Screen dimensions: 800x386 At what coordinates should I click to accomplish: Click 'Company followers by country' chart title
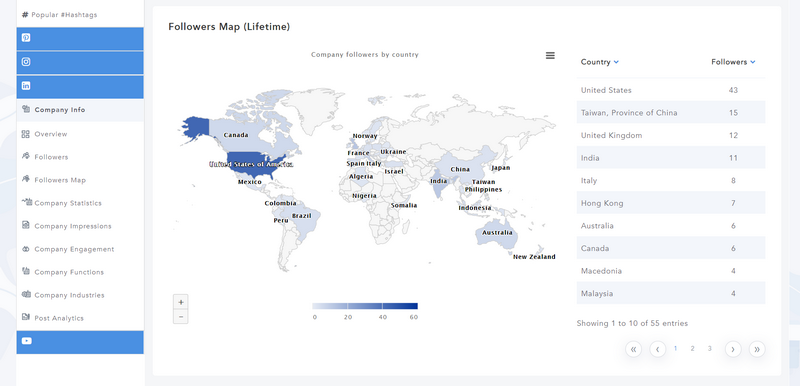tap(365, 55)
